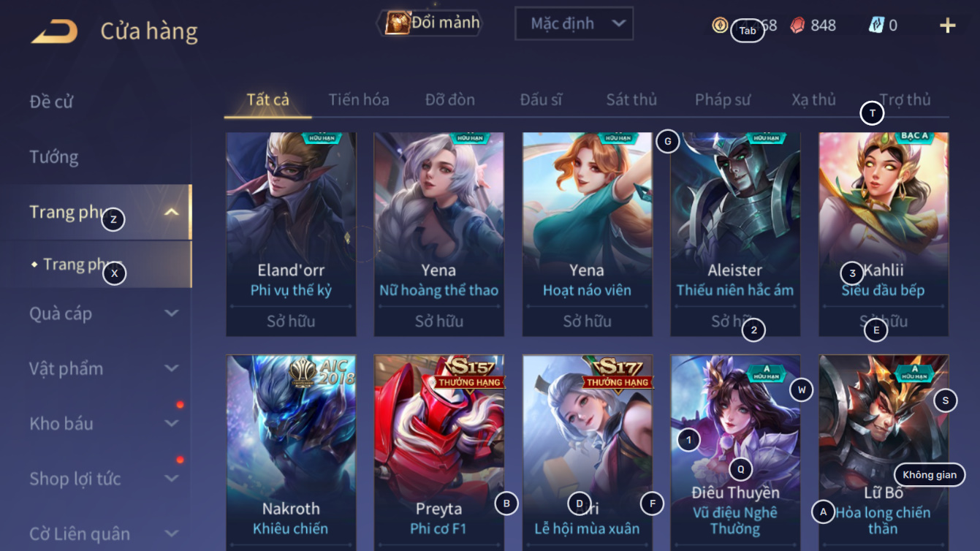This screenshot has width=980, height=551.
Task: Open the Pháp sư filter tab
Action: [723, 100]
